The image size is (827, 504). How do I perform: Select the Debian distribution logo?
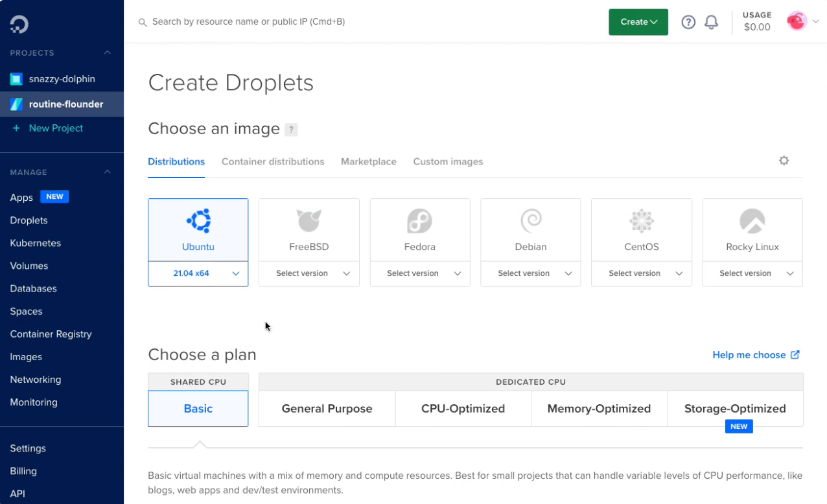click(x=531, y=221)
